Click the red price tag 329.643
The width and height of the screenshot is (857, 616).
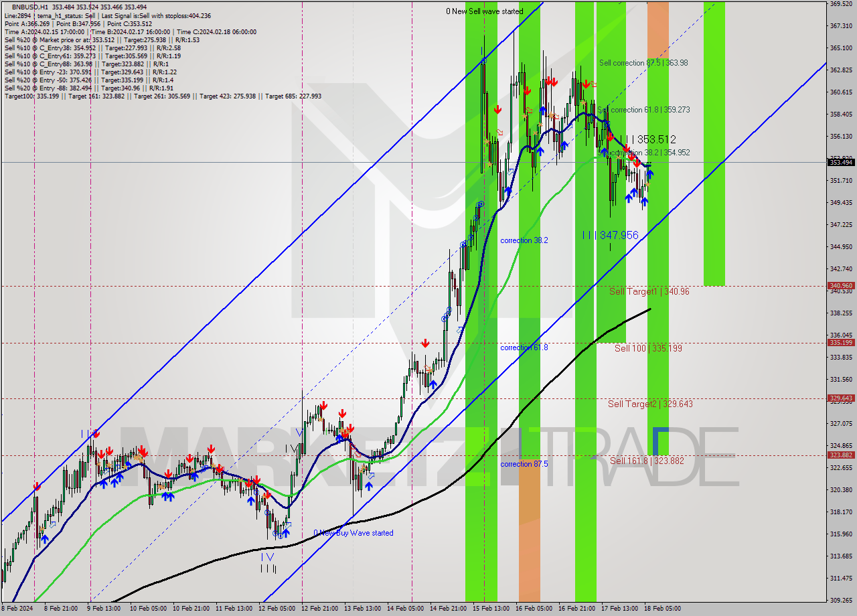(x=842, y=398)
